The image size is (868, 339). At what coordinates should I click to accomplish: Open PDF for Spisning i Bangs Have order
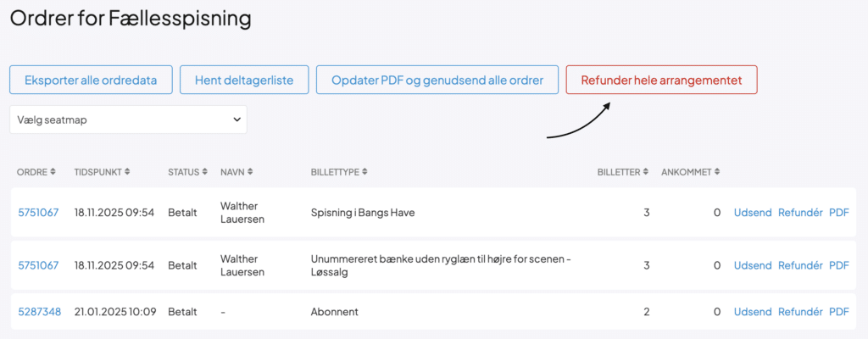coord(838,213)
